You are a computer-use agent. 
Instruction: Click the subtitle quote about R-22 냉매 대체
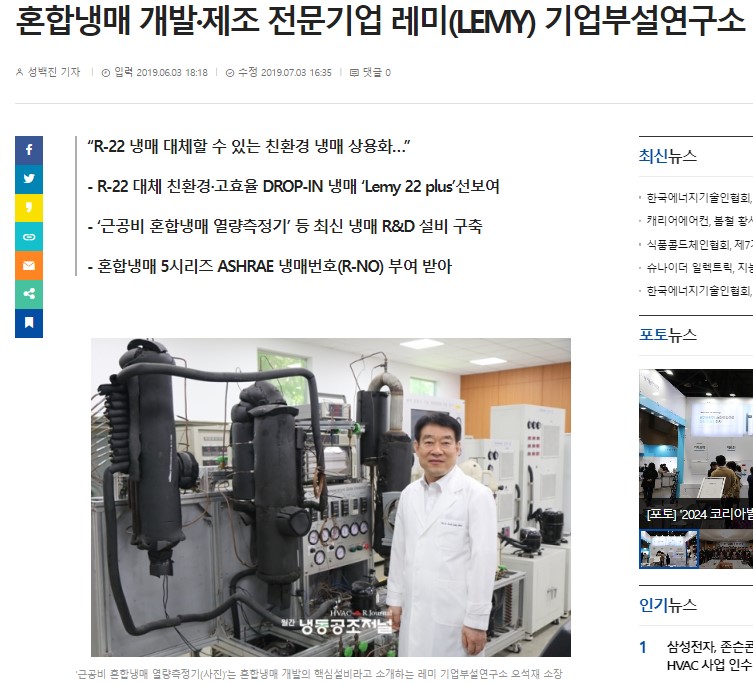click(249, 146)
